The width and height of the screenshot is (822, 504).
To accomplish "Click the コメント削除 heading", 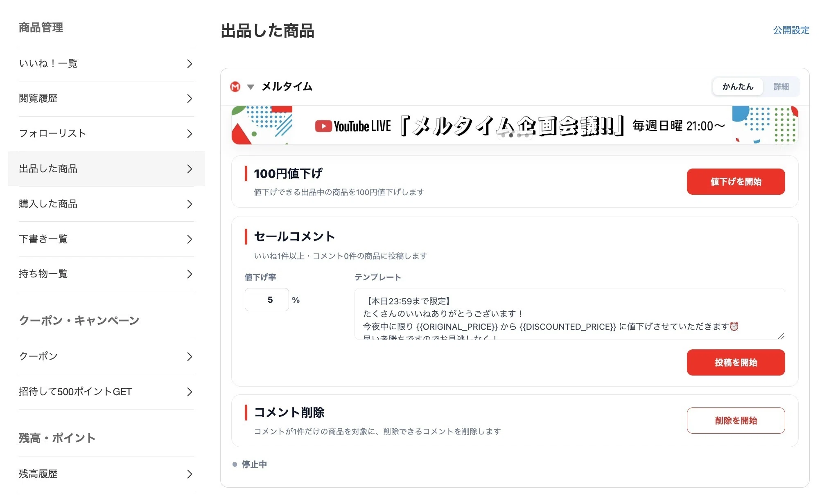I will pyautogui.click(x=289, y=412).
